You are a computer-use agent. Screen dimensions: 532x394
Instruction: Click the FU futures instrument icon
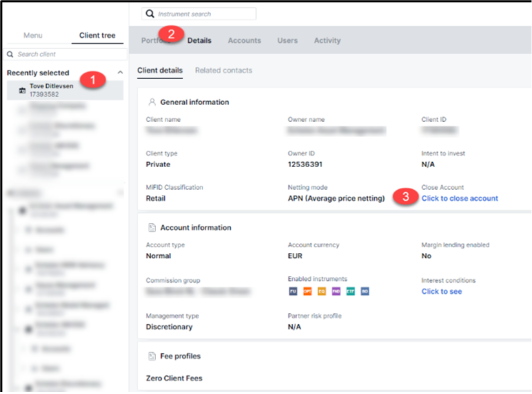(293, 291)
